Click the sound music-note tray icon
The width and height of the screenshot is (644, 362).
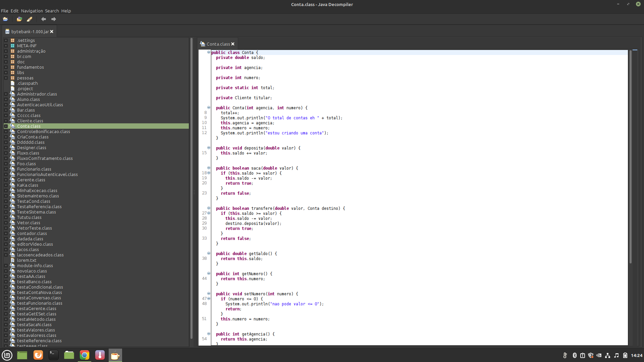click(616, 355)
